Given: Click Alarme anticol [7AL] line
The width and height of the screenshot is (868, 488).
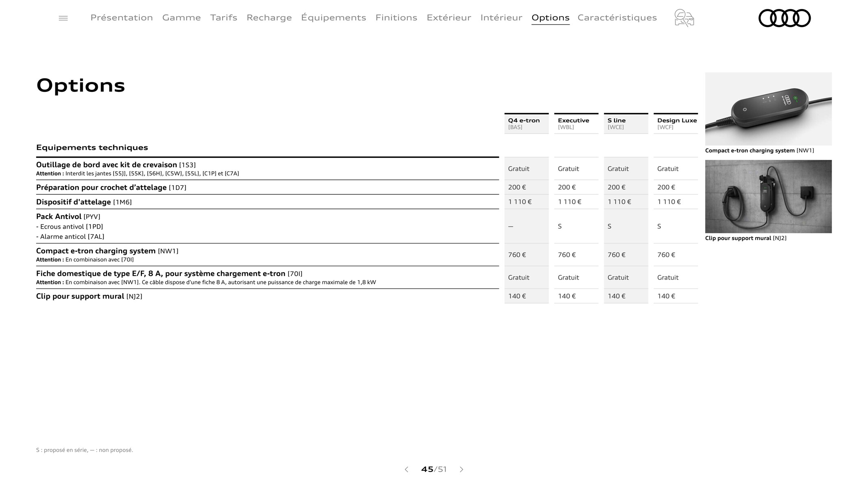Looking at the screenshot, I should point(70,237).
